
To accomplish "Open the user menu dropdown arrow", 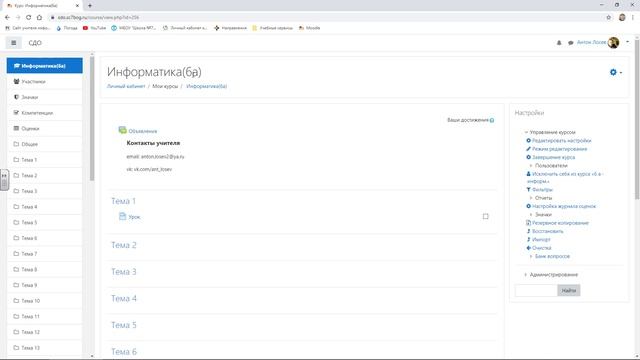I will 627,42.
